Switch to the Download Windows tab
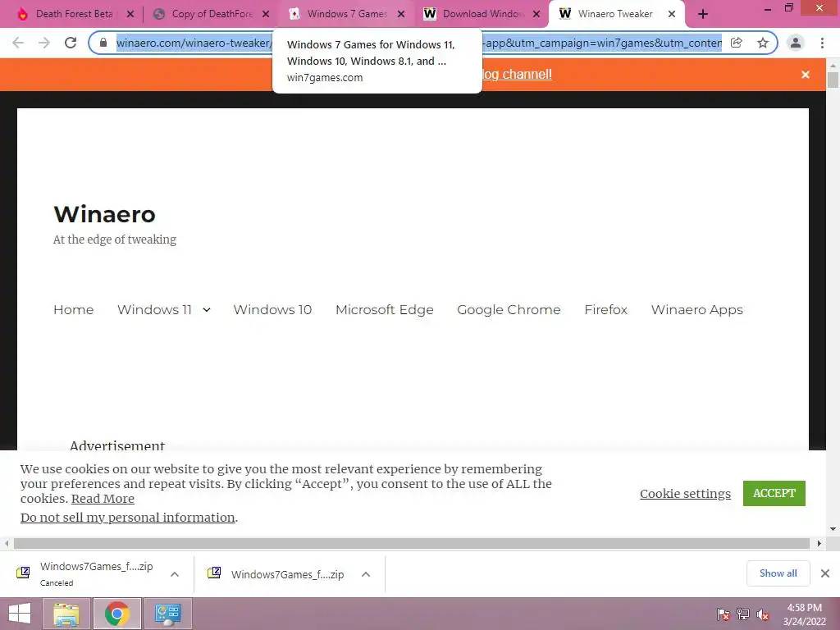Screen dimensions: 840x630 (x=481, y=15)
